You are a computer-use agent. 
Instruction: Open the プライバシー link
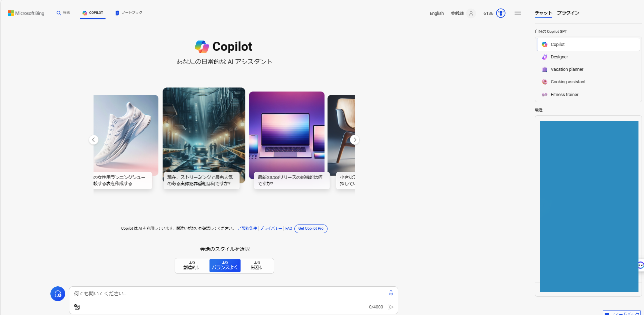point(271,229)
